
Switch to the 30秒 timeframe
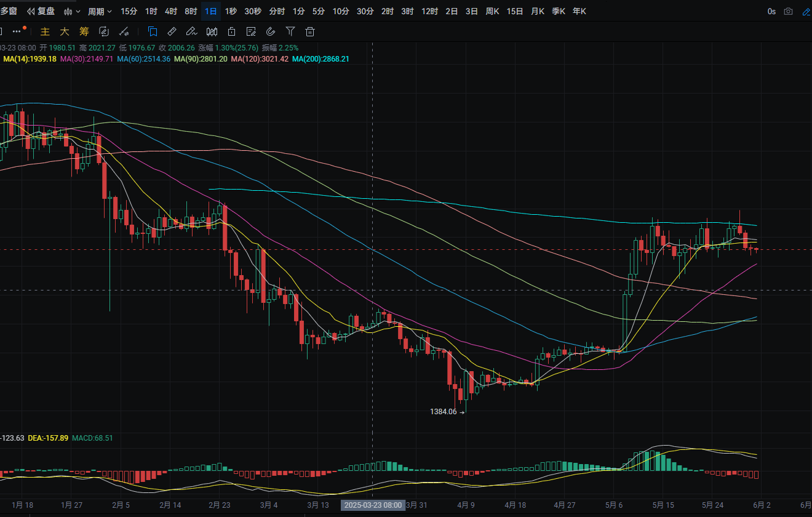click(253, 11)
